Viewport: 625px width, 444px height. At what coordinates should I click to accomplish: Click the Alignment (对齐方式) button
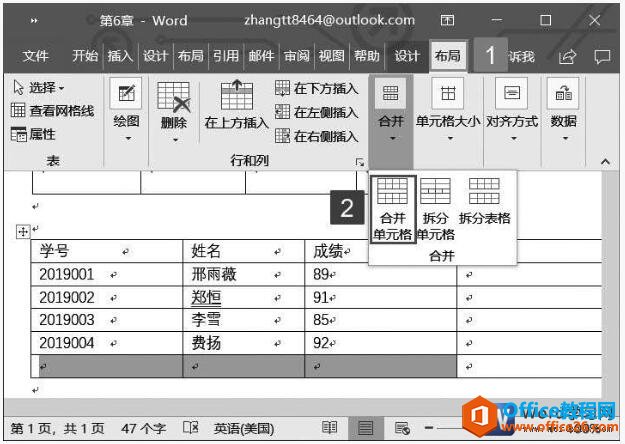point(512,110)
